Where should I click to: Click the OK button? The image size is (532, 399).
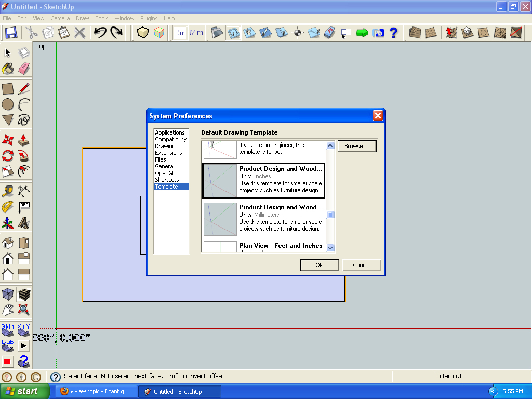point(319,265)
